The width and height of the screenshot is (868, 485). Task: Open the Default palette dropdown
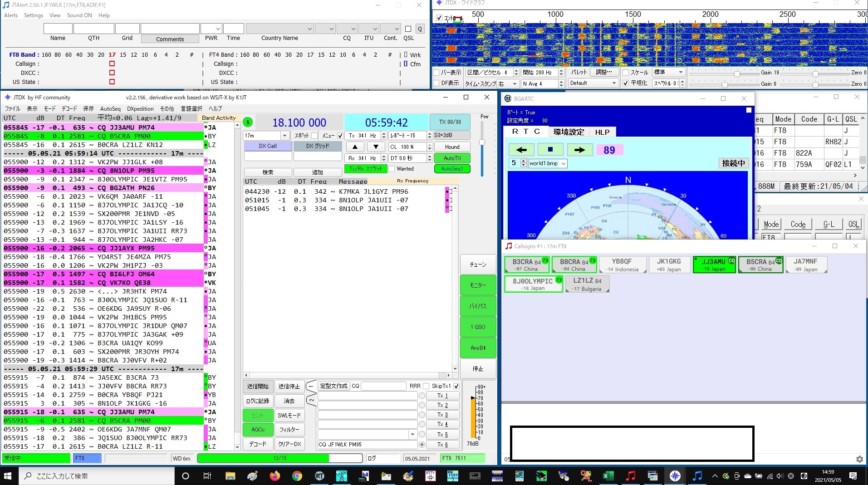pyautogui.click(x=593, y=83)
